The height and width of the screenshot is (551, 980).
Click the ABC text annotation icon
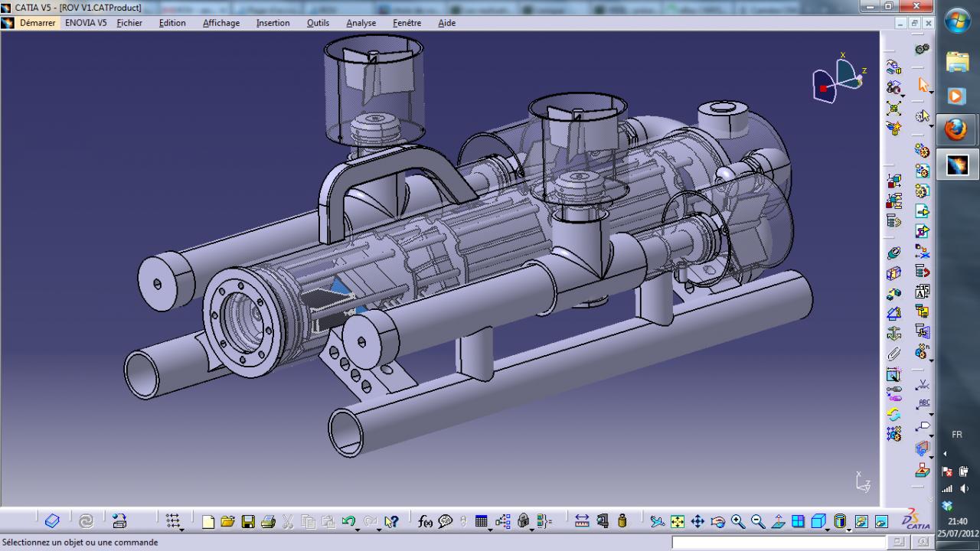(923, 403)
